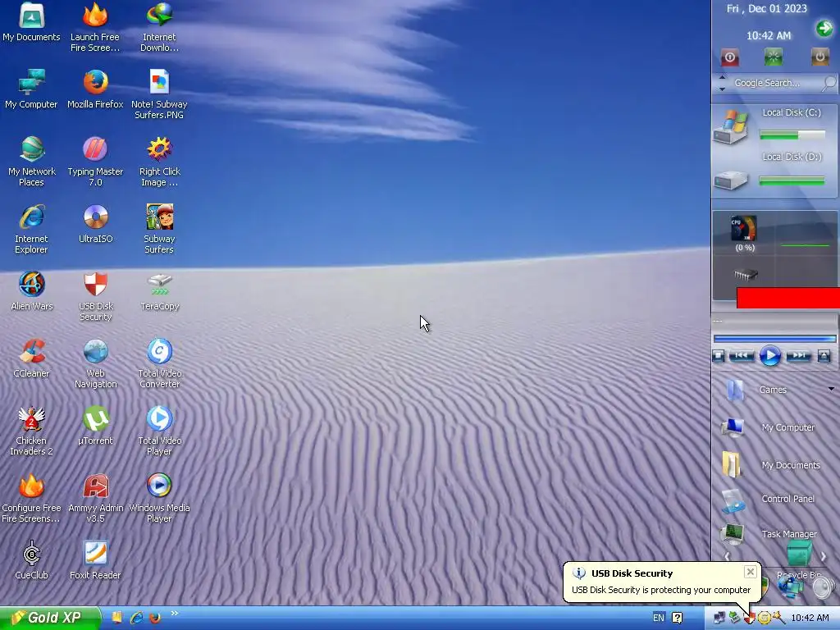Click the sidebar launcher left arrow
This screenshot has height=630, width=840.
727,557
